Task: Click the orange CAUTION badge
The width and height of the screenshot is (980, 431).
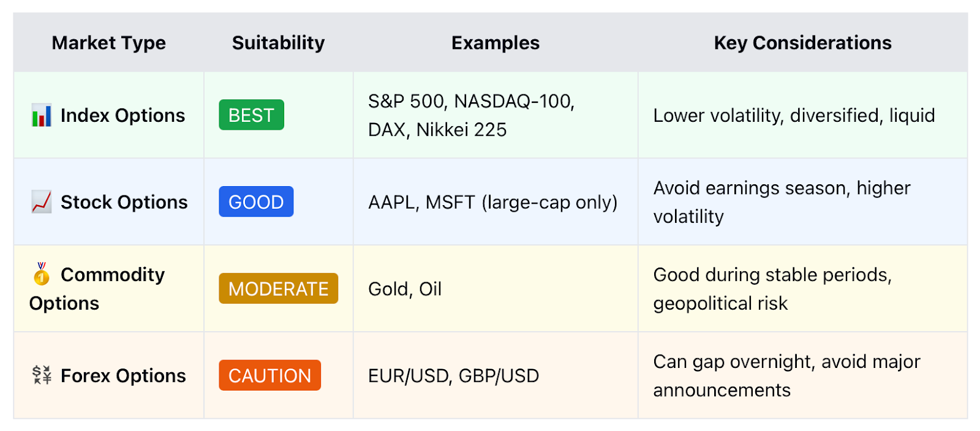Action: tap(269, 375)
